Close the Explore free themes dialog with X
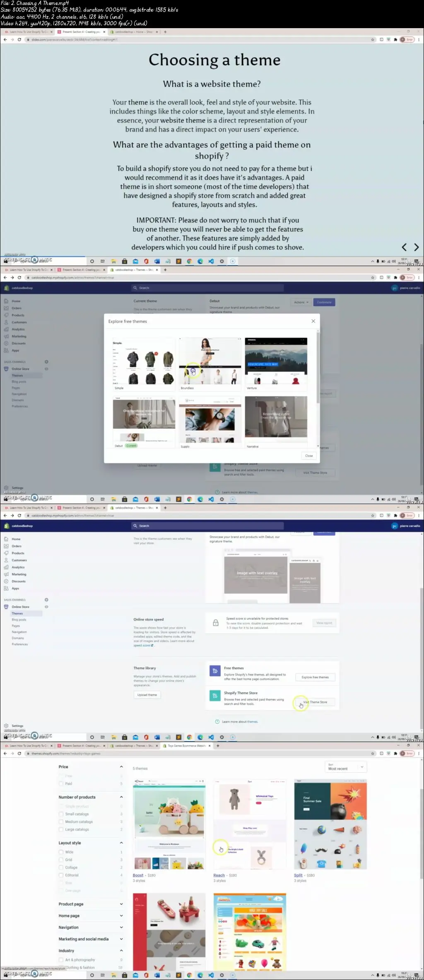The height and width of the screenshot is (980, 424). click(x=313, y=321)
